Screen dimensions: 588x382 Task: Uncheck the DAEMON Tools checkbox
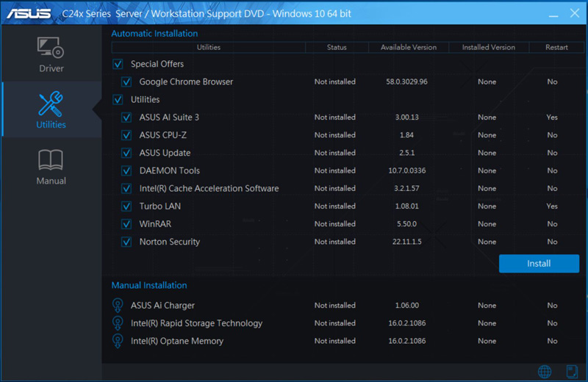point(126,170)
